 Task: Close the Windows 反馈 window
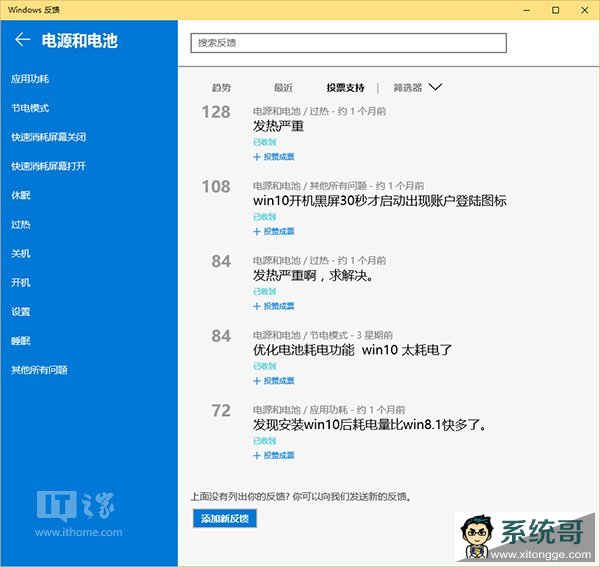click(585, 10)
